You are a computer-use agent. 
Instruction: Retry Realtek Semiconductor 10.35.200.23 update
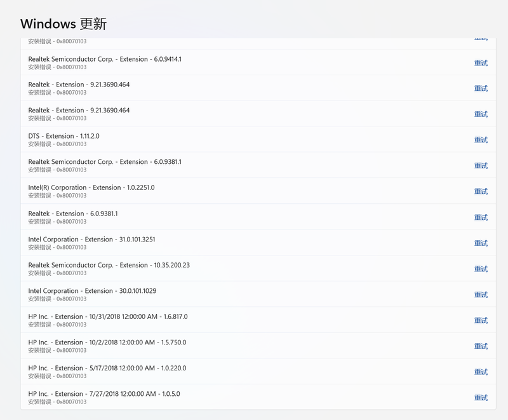click(481, 269)
